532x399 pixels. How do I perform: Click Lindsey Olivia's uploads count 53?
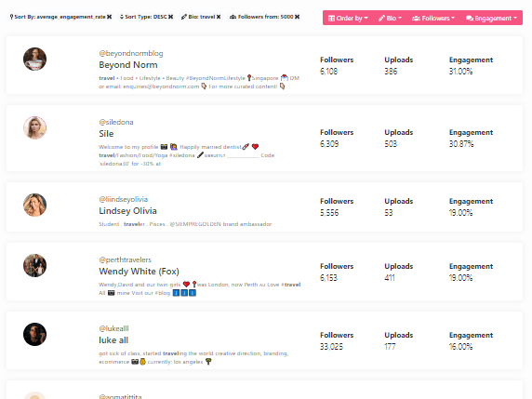[389, 213]
